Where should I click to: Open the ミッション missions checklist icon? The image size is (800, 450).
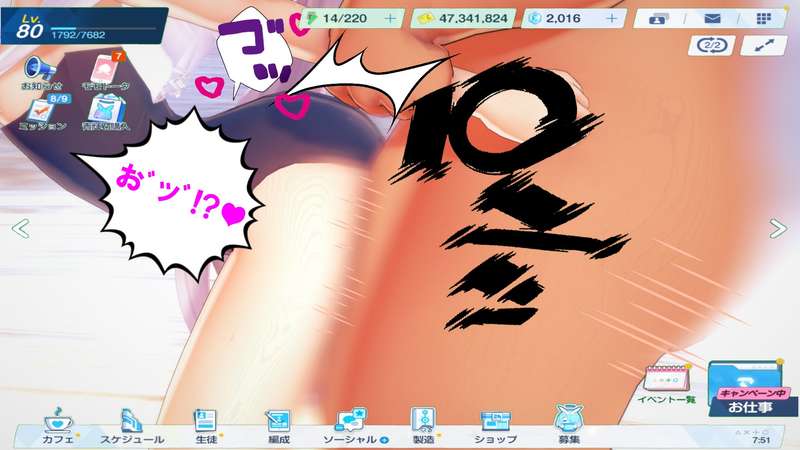[x=42, y=111]
